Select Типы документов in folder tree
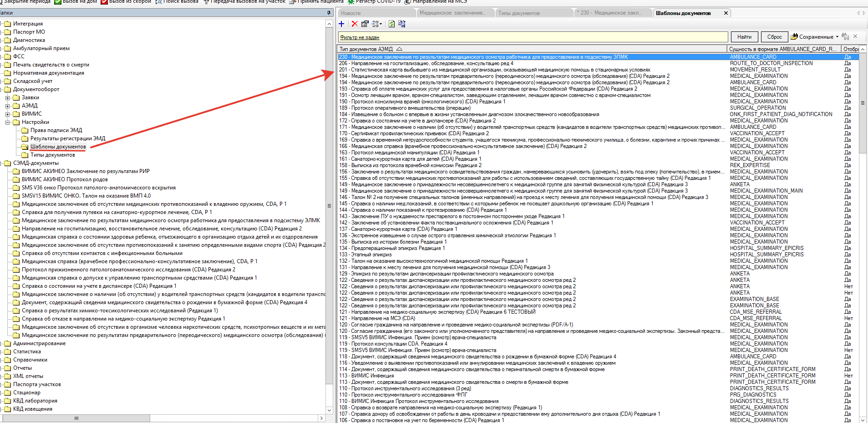 pyautogui.click(x=52, y=155)
